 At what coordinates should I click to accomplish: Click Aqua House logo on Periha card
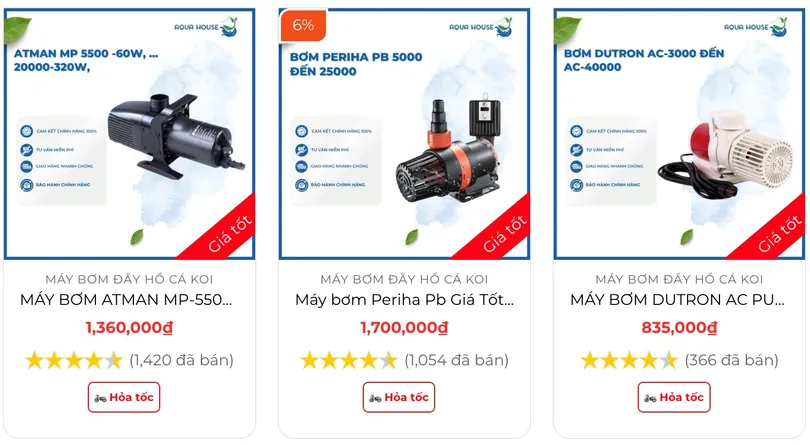pos(481,27)
